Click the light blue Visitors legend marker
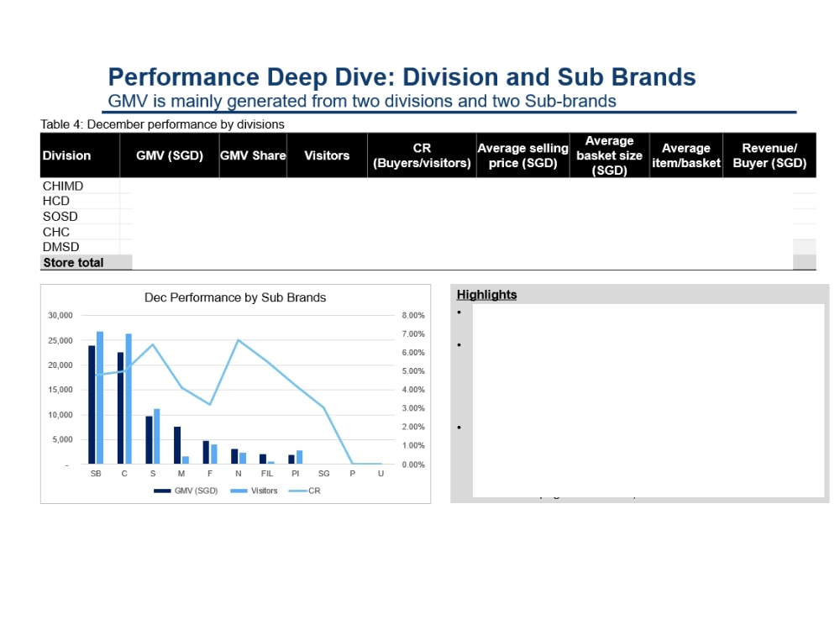The width and height of the screenshot is (840, 630). (239, 491)
